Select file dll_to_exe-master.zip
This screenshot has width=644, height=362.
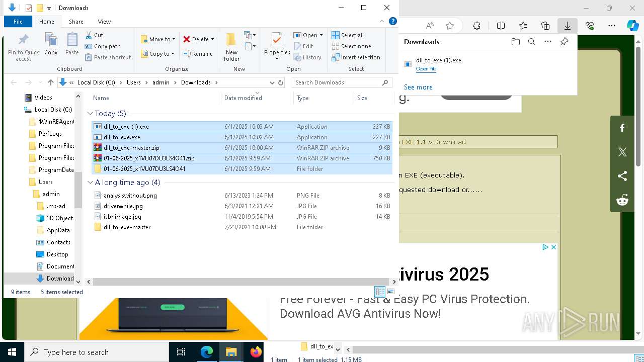tap(242, 148)
